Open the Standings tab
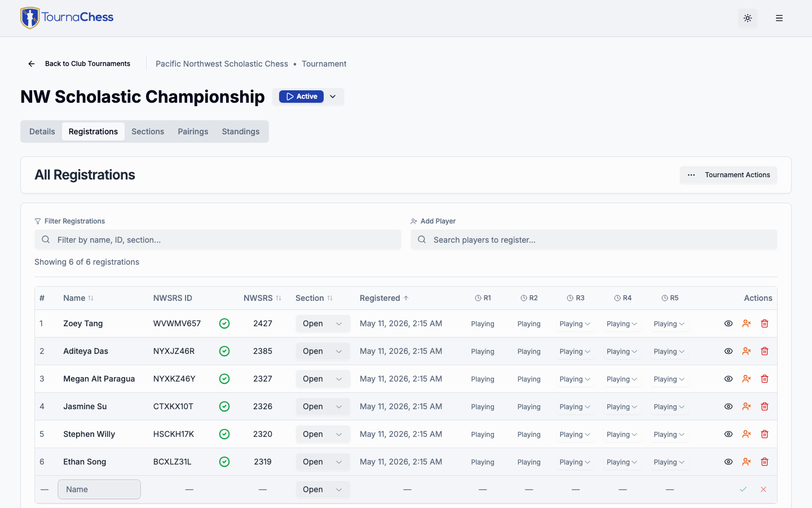 click(241, 132)
